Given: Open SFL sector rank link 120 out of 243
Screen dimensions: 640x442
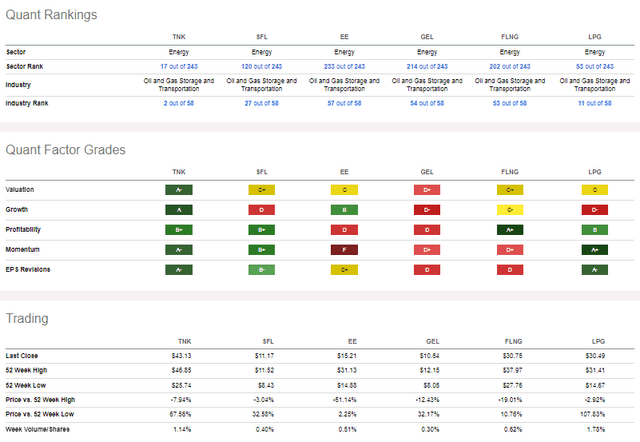Looking at the screenshot, I should point(262,67).
